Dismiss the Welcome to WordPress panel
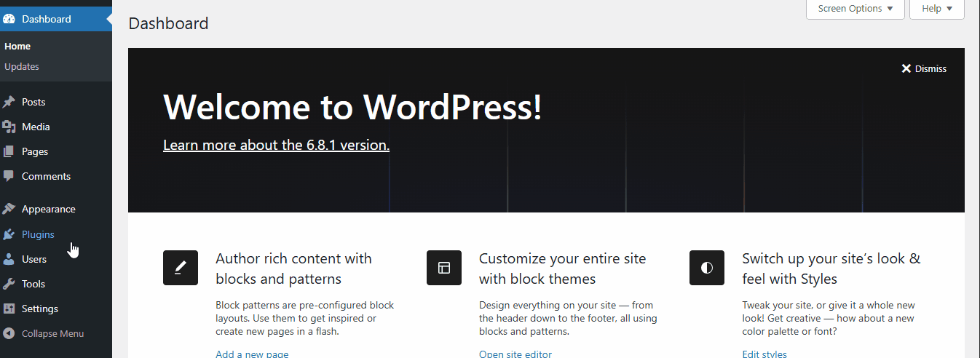Screen dimensions: 980x358 [x=924, y=68]
